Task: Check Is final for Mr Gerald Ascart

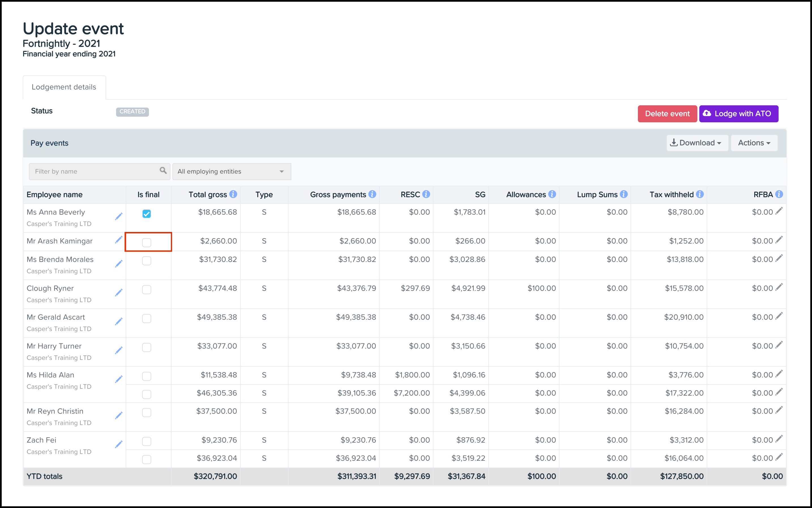Action: [x=146, y=318]
